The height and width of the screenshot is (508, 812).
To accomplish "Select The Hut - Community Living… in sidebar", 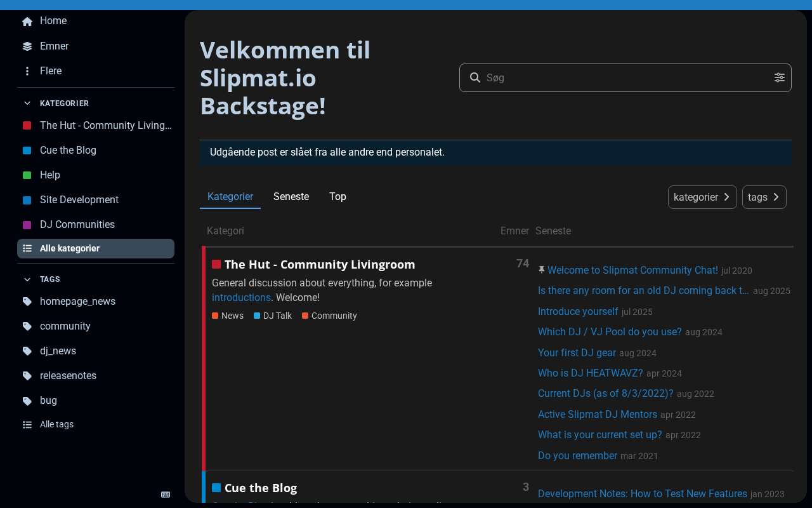I will coord(96,126).
